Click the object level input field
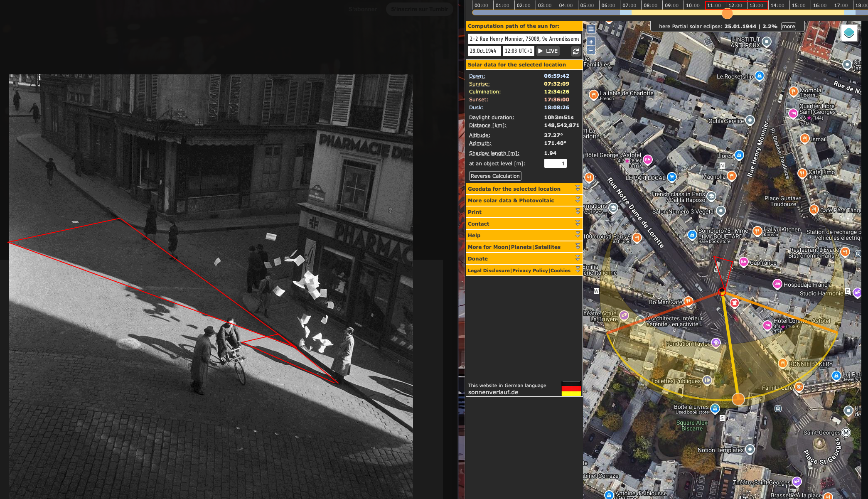 coord(555,164)
